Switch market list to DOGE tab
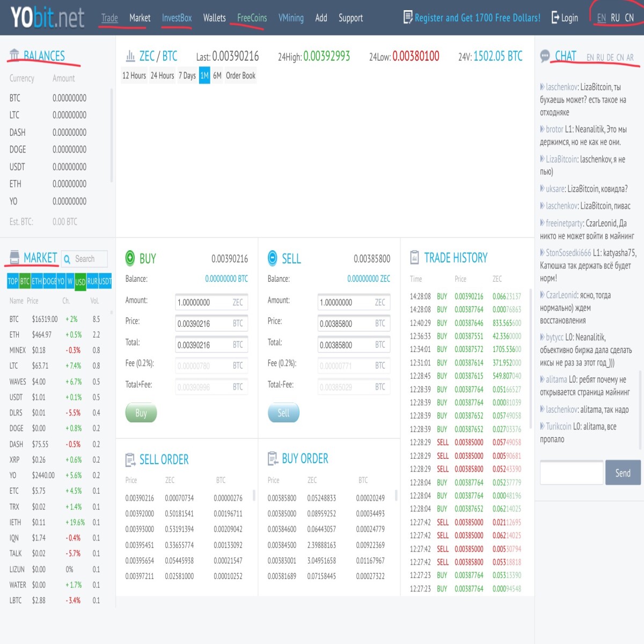The height and width of the screenshot is (644, 644). pyautogui.click(x=49, y=281)
